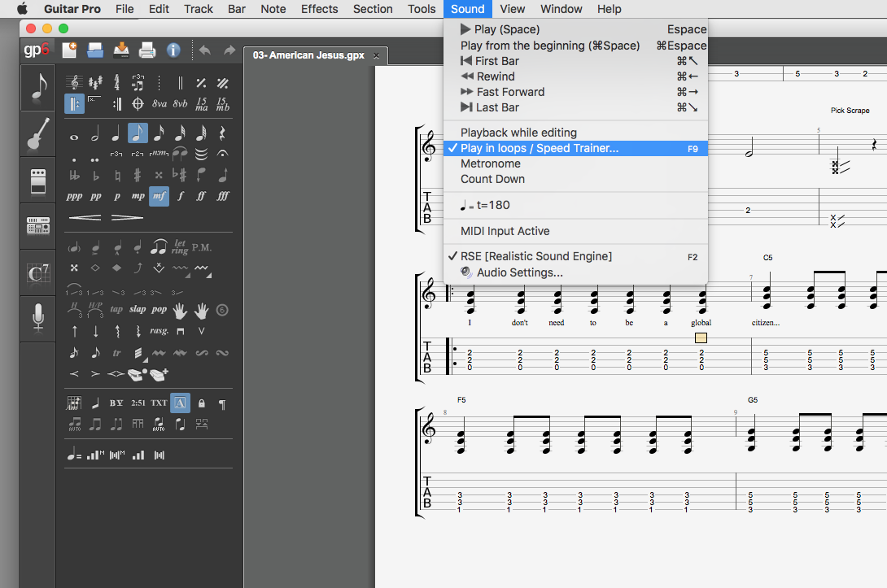Apply decrescendo hairpin

[x=127, y=218]
